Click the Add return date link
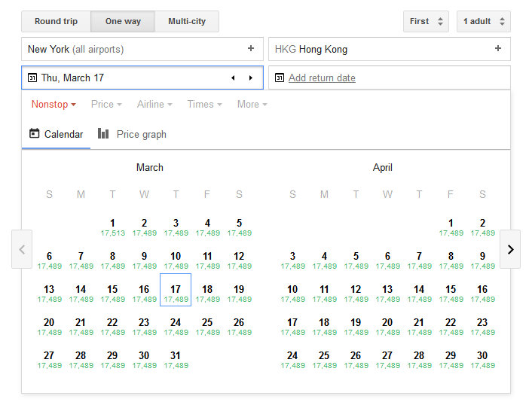 click(322, 78)
